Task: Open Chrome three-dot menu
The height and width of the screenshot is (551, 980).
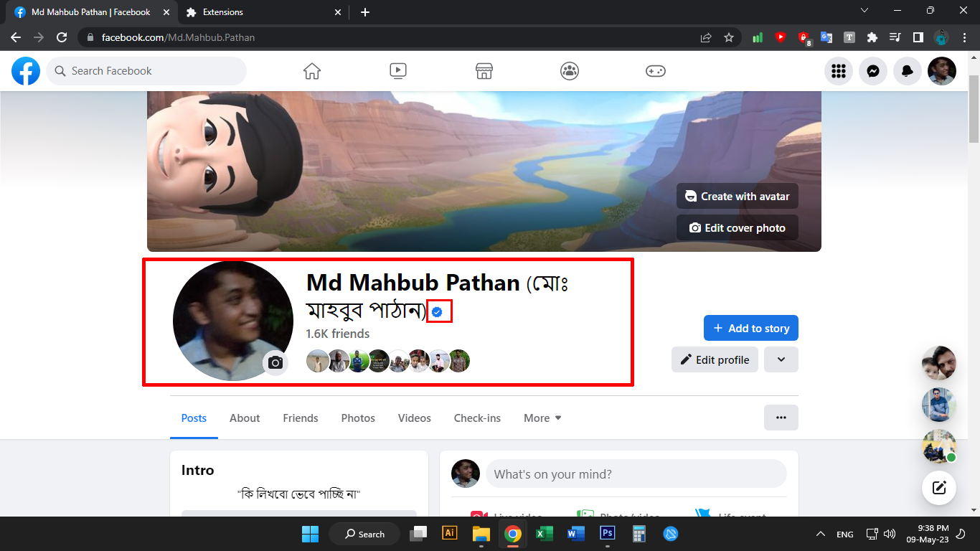Action: coord(963,37)
